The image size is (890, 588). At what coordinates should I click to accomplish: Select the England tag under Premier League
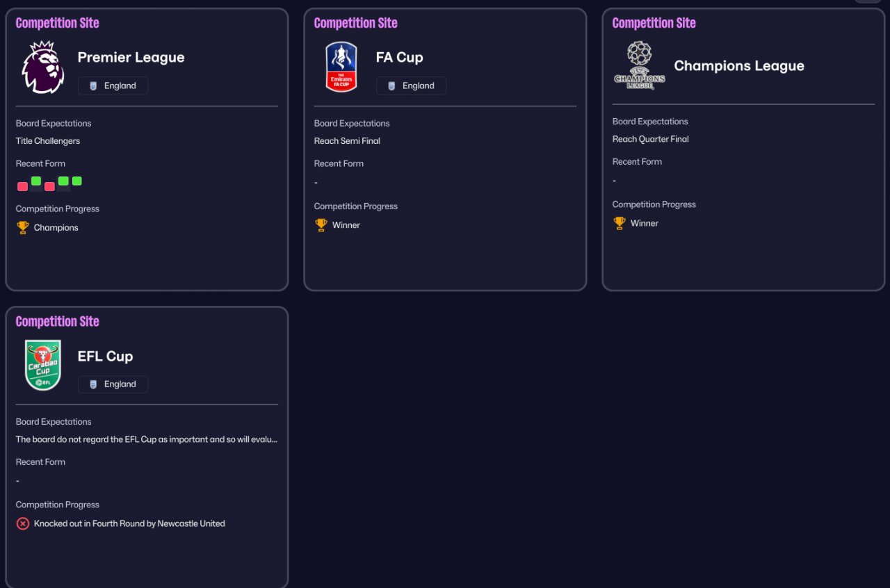tap(113, 85)
